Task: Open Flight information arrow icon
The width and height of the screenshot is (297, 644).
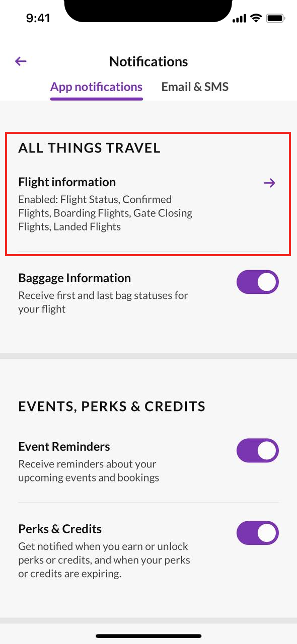Action: [269, 183]
